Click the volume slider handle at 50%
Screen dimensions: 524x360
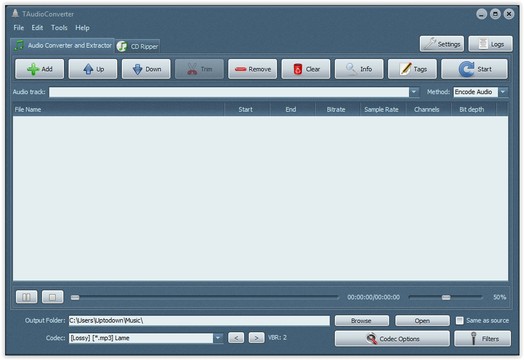[446, 297]
